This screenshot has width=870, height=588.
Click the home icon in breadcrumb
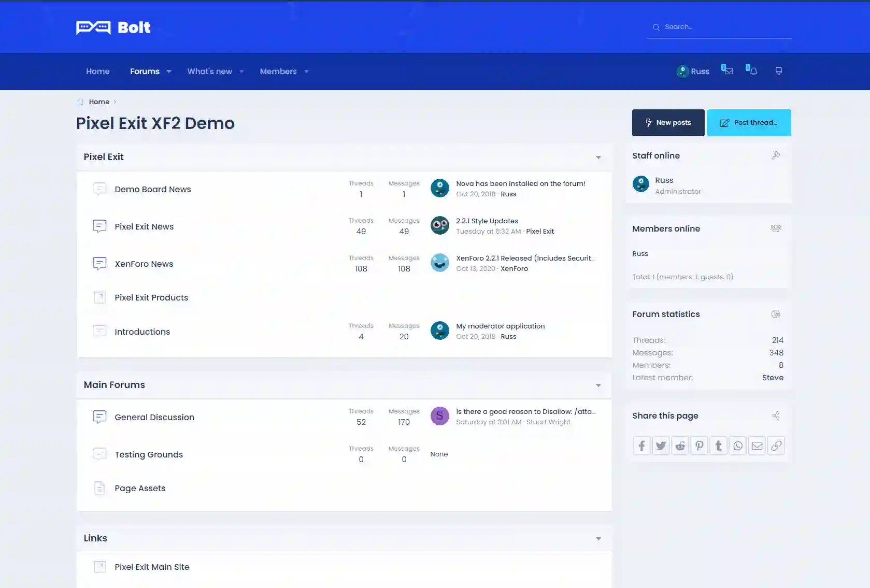[80, 102]
